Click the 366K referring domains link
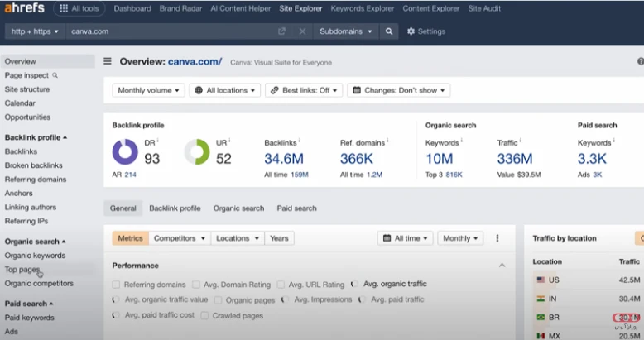 [x=356, y=158]
